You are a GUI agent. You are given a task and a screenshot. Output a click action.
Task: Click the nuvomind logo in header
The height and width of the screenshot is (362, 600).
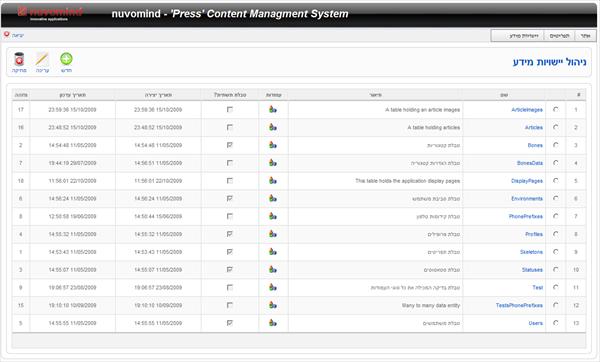click(x=50, y=13)
